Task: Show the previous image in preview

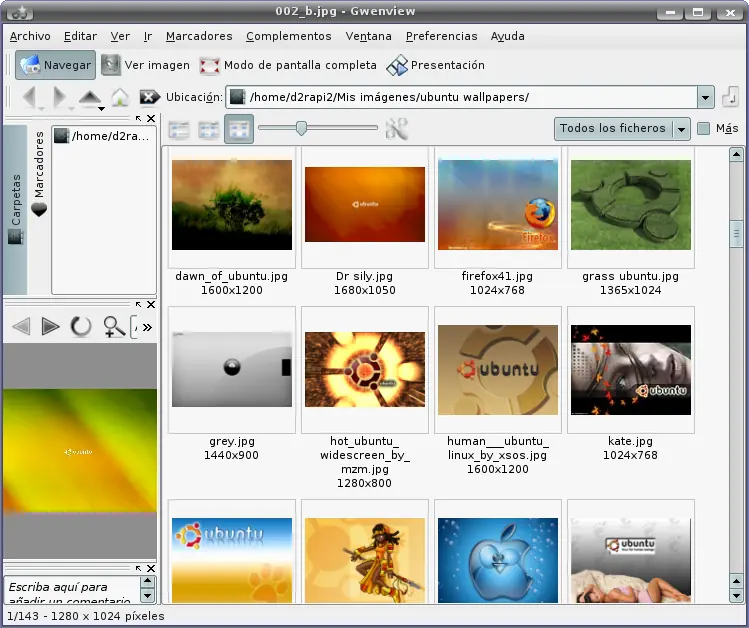Action: [x=21, y=327]
